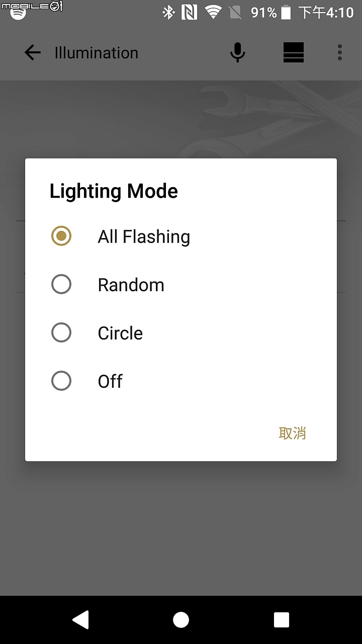Tap the NFC status icon
362x644 pixels.
[189, 13]
